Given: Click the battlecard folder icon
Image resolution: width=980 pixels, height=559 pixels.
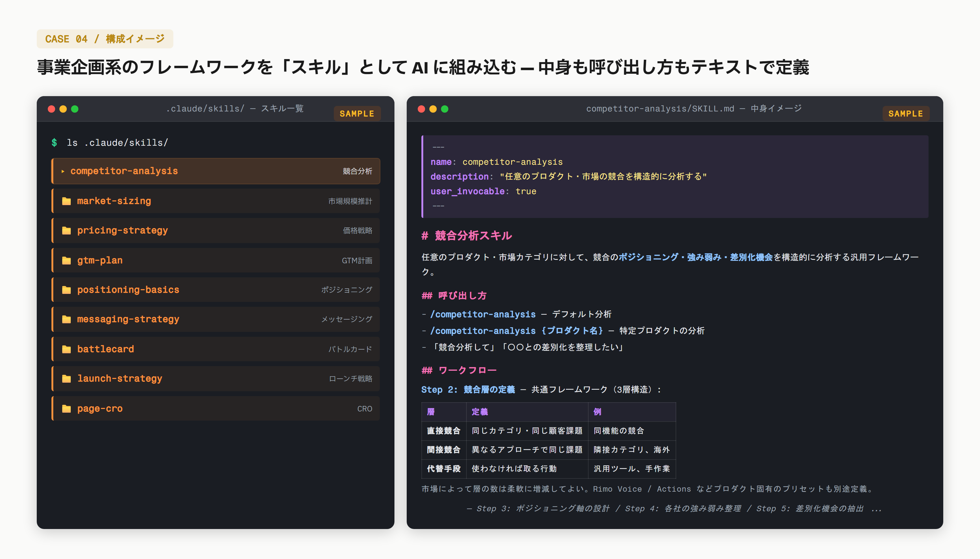Looking at the screenshot, I should tap(66, 349).
